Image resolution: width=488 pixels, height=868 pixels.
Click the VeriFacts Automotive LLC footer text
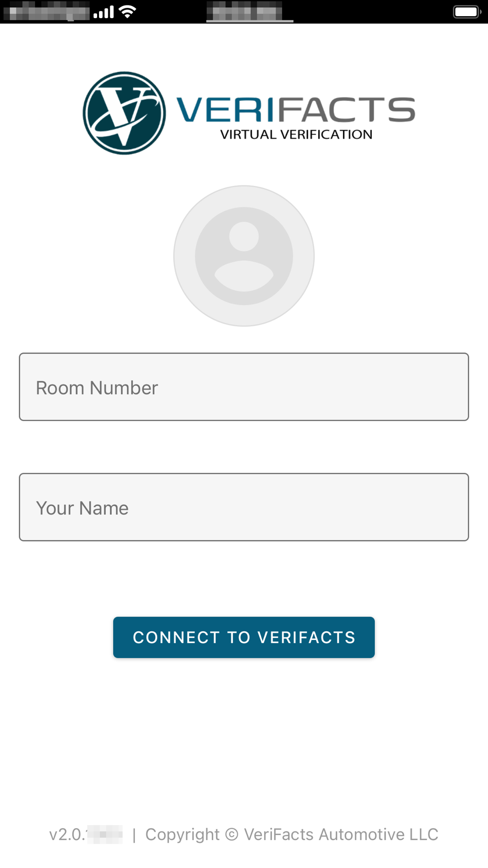coord(341,834)
